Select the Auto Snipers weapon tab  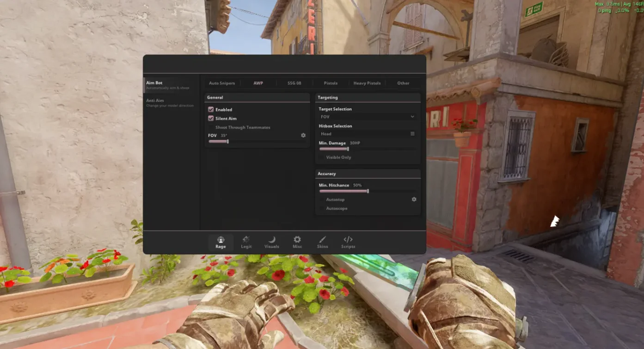tap(222, 83)
